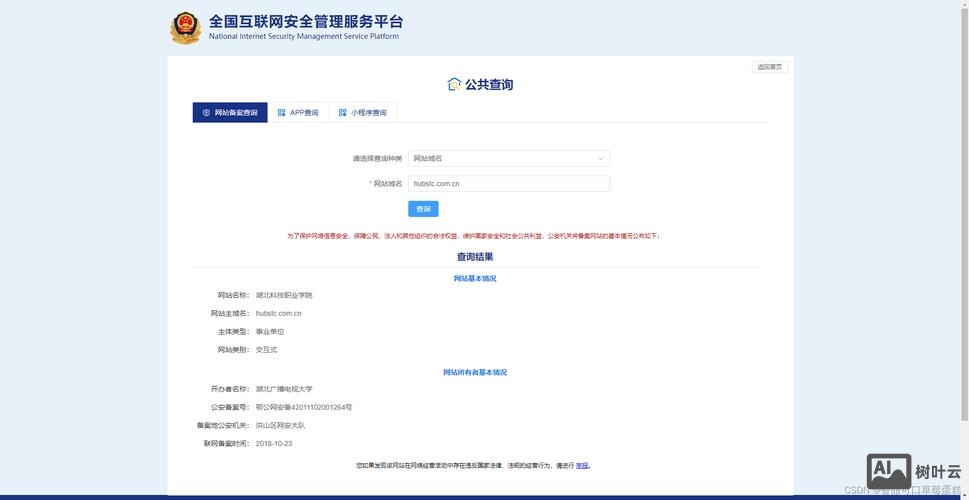The height and width of the screenshot is (500, 969).
Task: Click the 网站域名 input containing hubstc.com.cn
Action: tap(509, 184)
